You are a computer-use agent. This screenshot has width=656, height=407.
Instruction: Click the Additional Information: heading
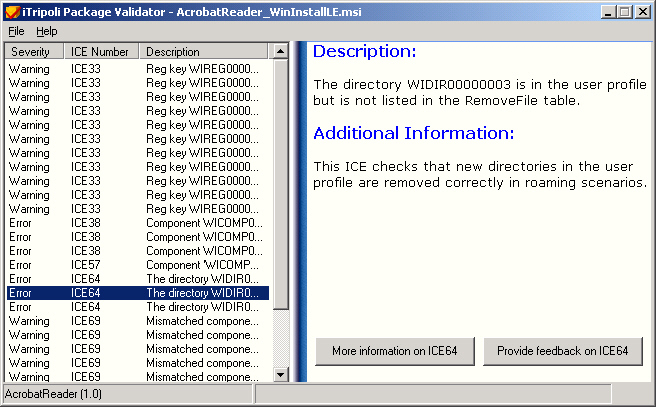coord(413,133)
